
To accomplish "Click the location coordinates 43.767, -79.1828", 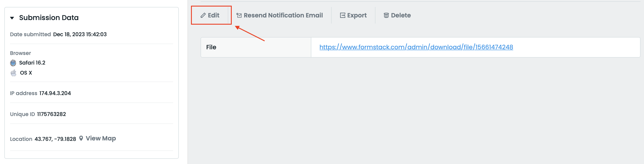I will (x=55, y=139).
